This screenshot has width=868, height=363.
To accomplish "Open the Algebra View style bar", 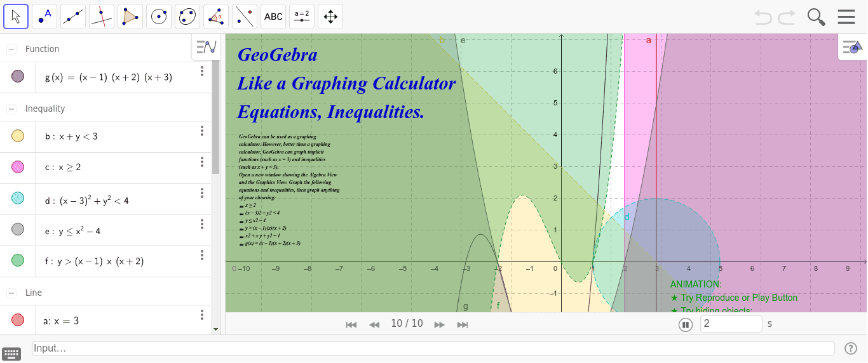I will [x=207, y=47].
